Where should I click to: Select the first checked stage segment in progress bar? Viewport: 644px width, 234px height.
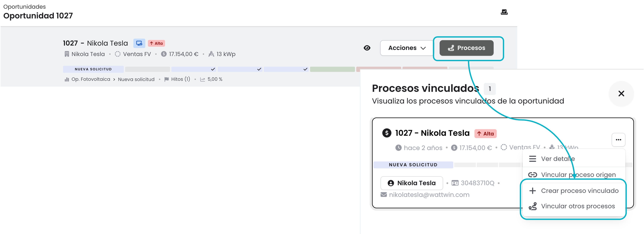point(194,69)
